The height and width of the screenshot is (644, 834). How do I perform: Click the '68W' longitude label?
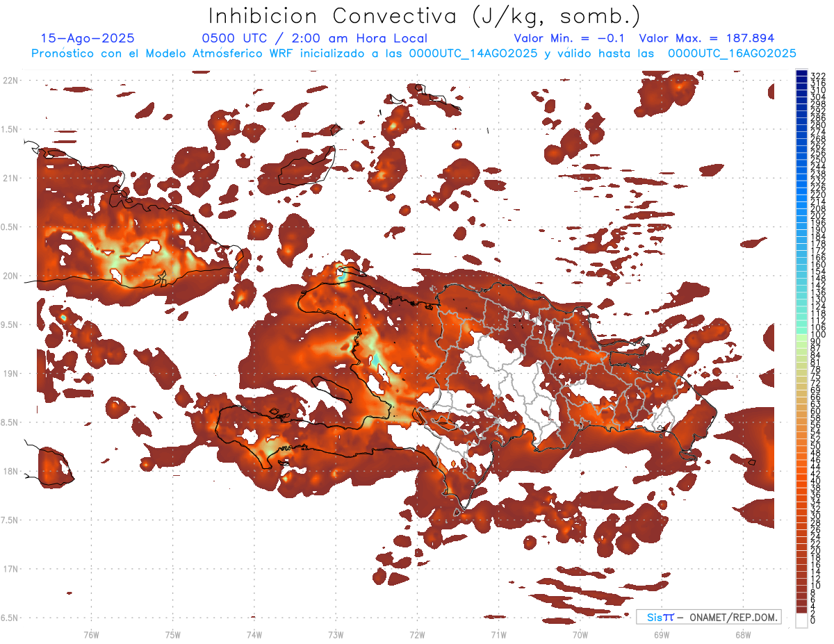[742, 634]
